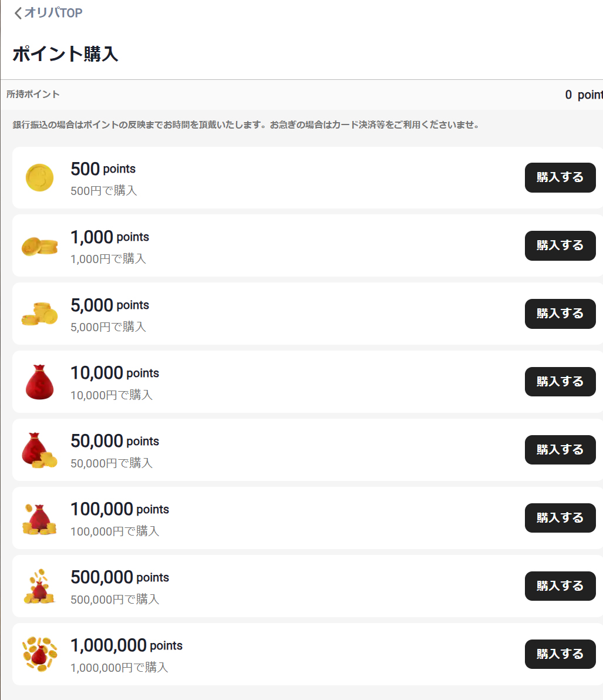The image size is (603, 700).
Task: Click the single gold coin icon for 500 points
Action: [40, 178]
